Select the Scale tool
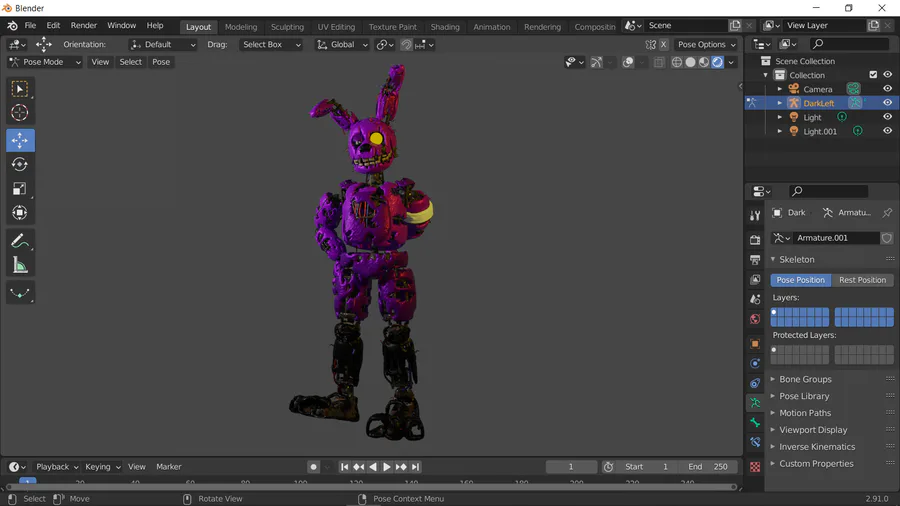900x506 pixels. pos(20,189)
